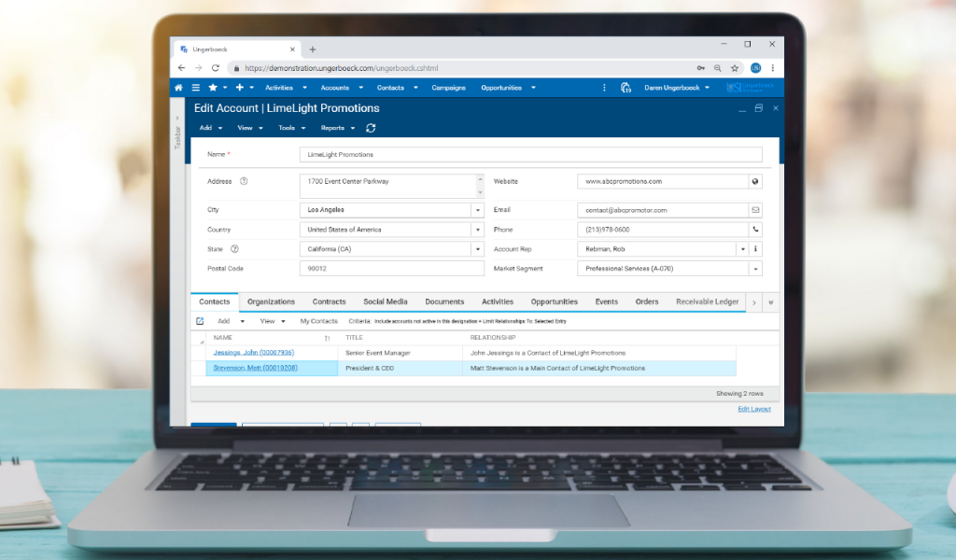956x560 pixels.
Task: Expand the State dropdown list
Action: pos(477,249)
